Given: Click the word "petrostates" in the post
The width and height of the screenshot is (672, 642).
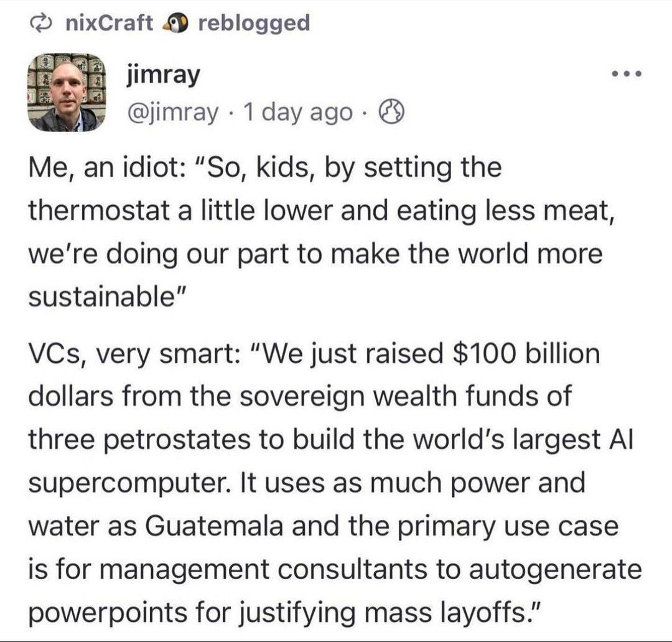Looking at the screenshot, I should (x=177, y=440).
